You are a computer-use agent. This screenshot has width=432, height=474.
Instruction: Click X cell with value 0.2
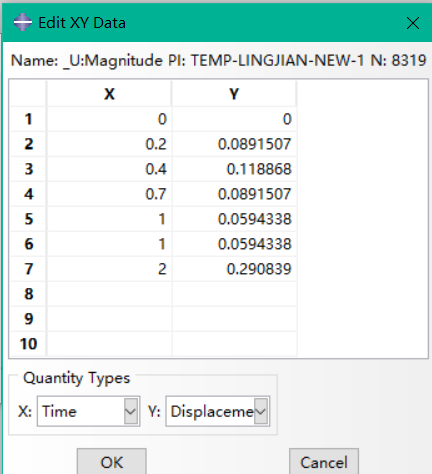tap(109, 144)
